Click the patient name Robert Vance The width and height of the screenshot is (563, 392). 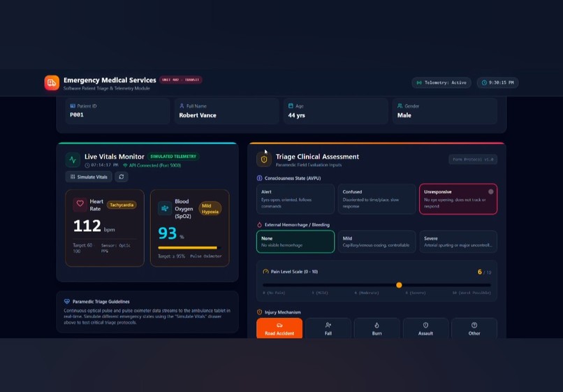[198, 115]
